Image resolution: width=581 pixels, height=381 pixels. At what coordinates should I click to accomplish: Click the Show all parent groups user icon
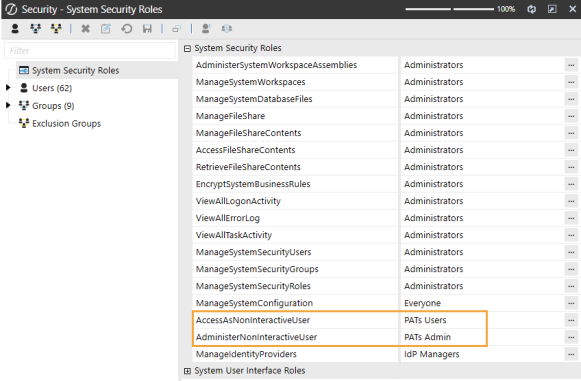tap(206, 29)
